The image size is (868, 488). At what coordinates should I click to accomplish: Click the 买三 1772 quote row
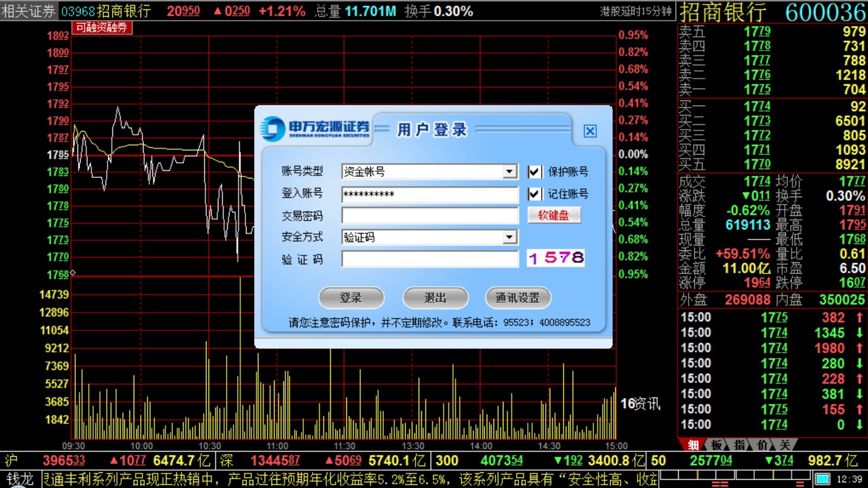tap(772, 135)
